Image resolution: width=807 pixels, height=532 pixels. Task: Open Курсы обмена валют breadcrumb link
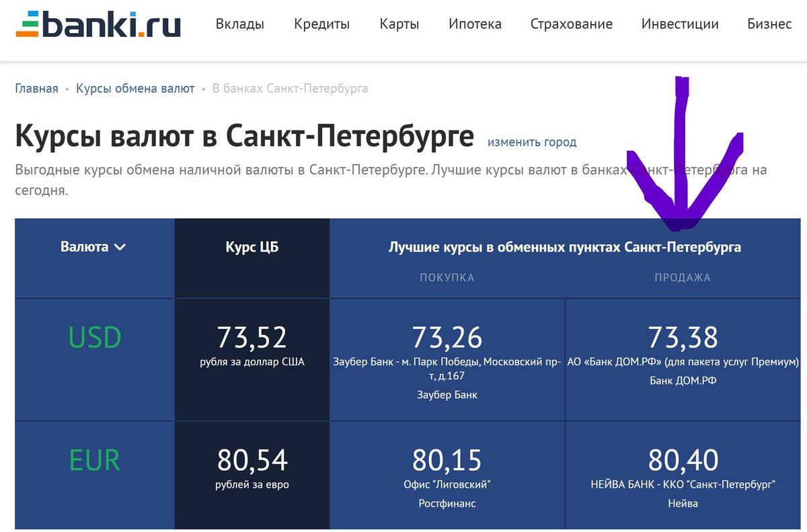134,87
